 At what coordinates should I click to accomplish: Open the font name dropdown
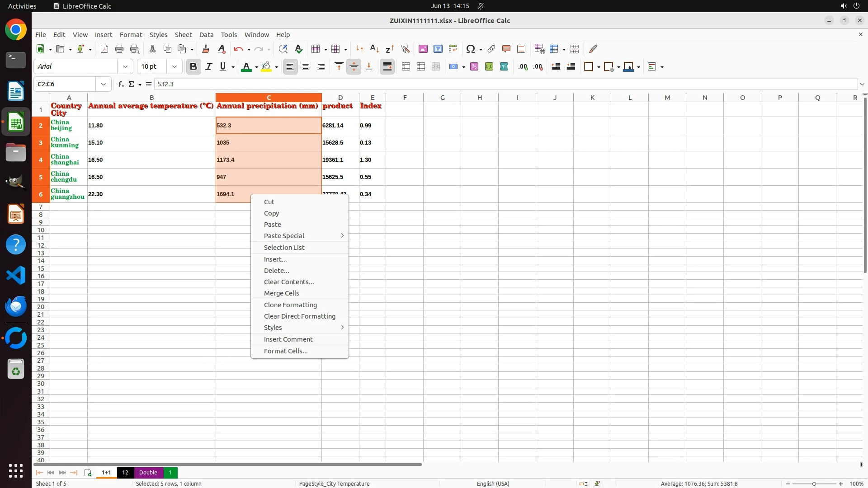tap(125, 66)
